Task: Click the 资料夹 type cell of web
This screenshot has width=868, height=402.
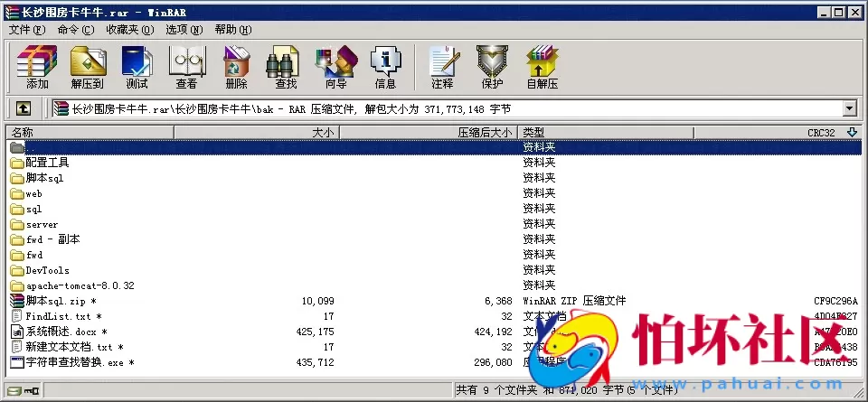Action: tap(539, 193)
